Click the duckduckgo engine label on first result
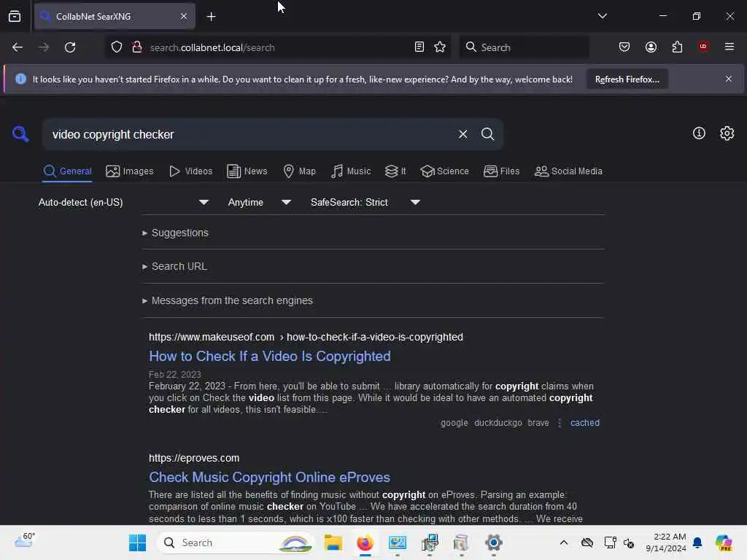The width and height of the screenshot is (747, 560). (x=498, y=423)
